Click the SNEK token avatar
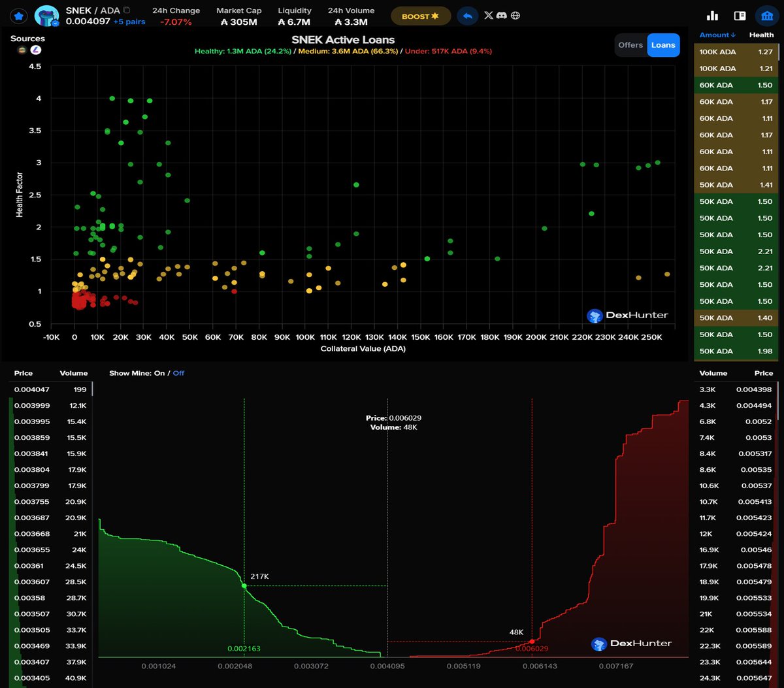The height and width of the screenshot is (688, 784). click(x=46, y=16)
